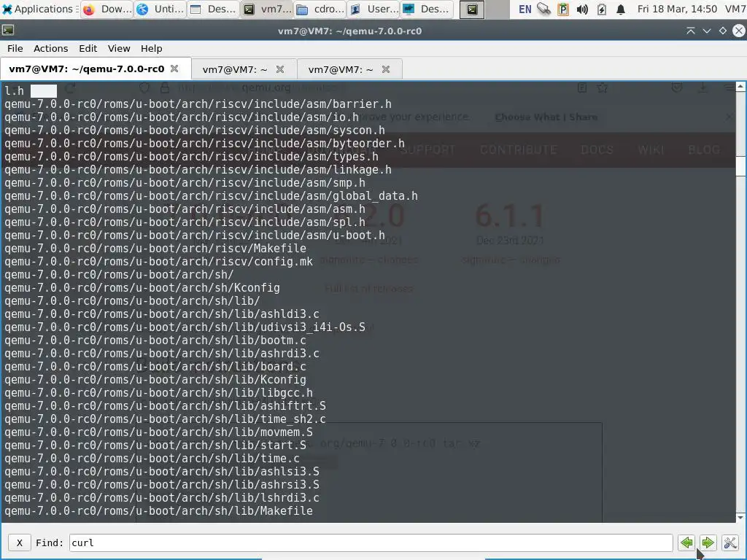Click line ending in asm/syscon.h
Screen dimensions: 747x560
[195, 130]
